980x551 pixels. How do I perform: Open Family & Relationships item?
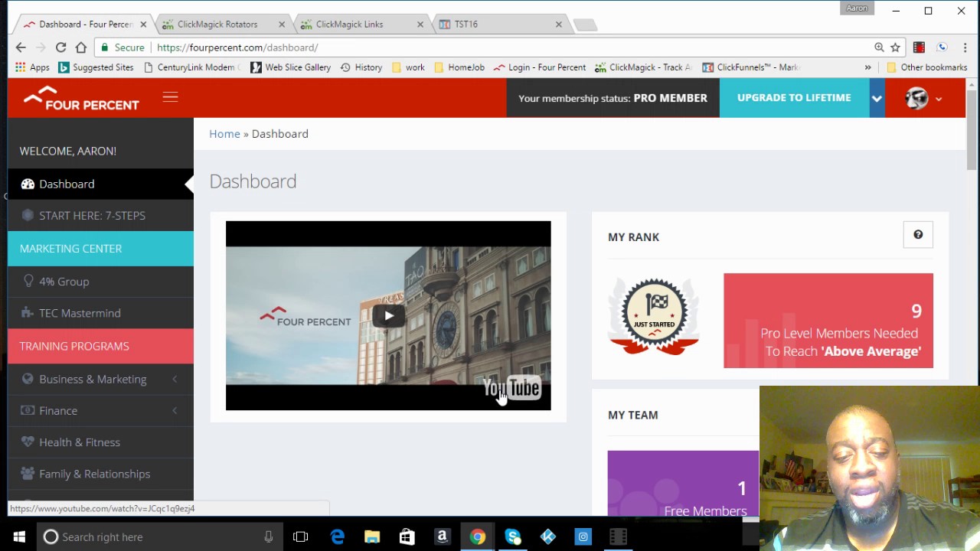click(x=100, y=474)
